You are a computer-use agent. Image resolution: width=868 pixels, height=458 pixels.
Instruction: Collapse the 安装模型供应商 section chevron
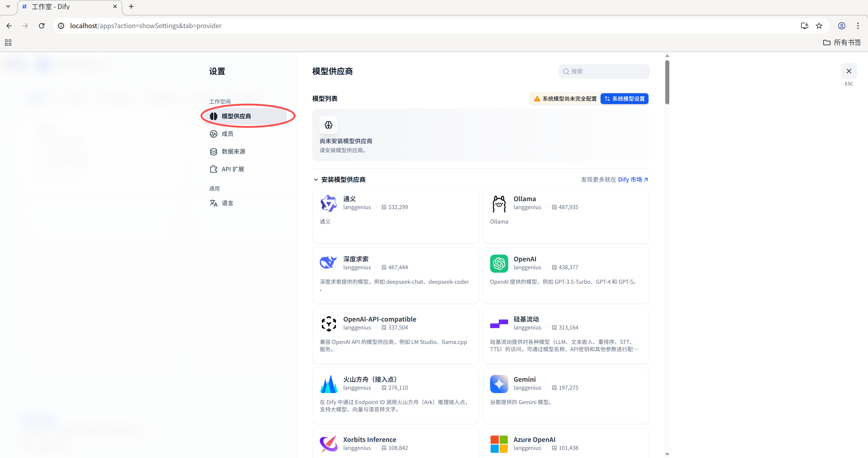[x=316, y=180]
